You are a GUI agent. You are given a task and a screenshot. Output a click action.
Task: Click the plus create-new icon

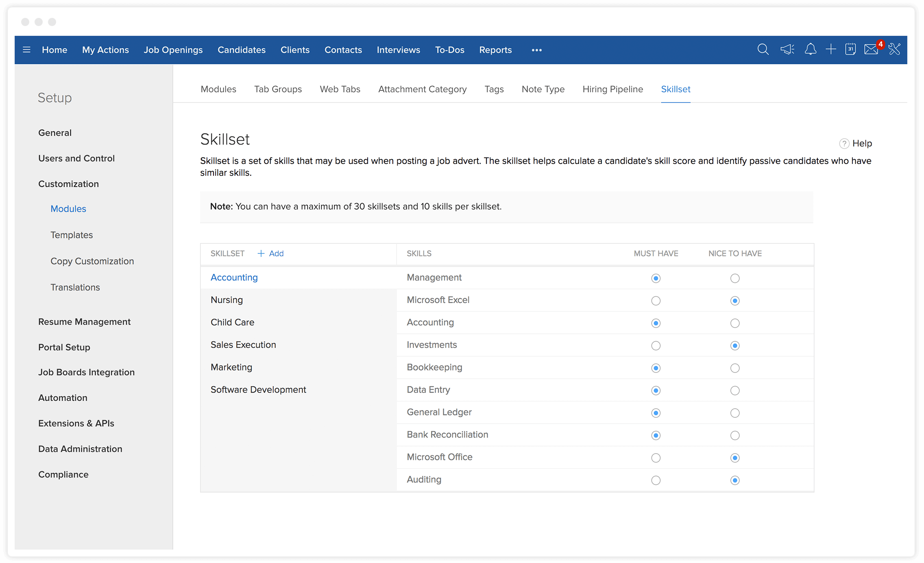(x=831, y=50)
